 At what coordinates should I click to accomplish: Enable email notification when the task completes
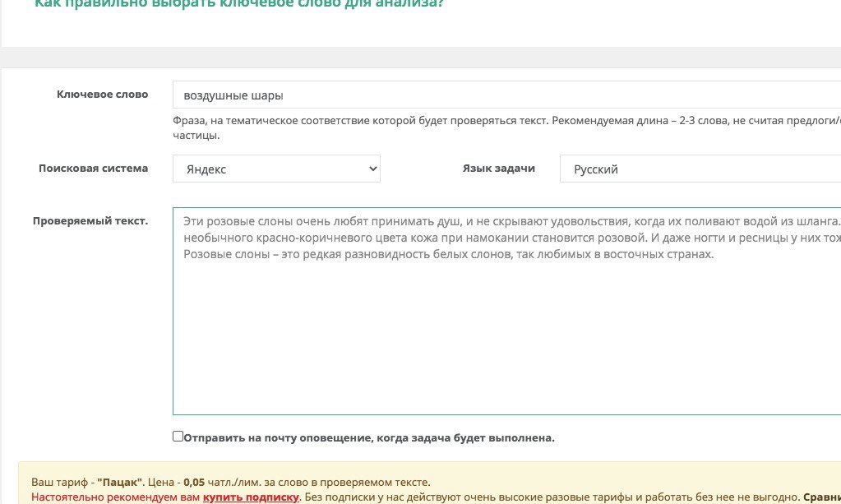[x=178, y=437]
